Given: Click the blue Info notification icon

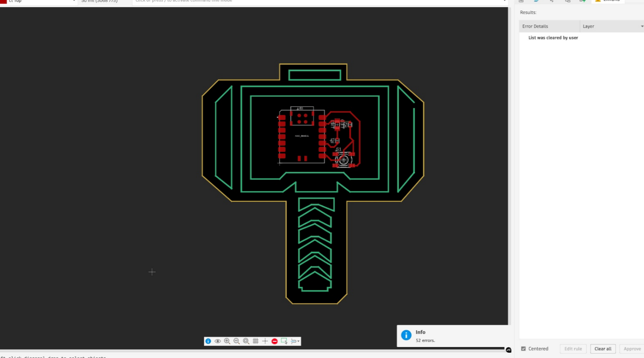Looking at the screenshot, I should click(406, 336).
